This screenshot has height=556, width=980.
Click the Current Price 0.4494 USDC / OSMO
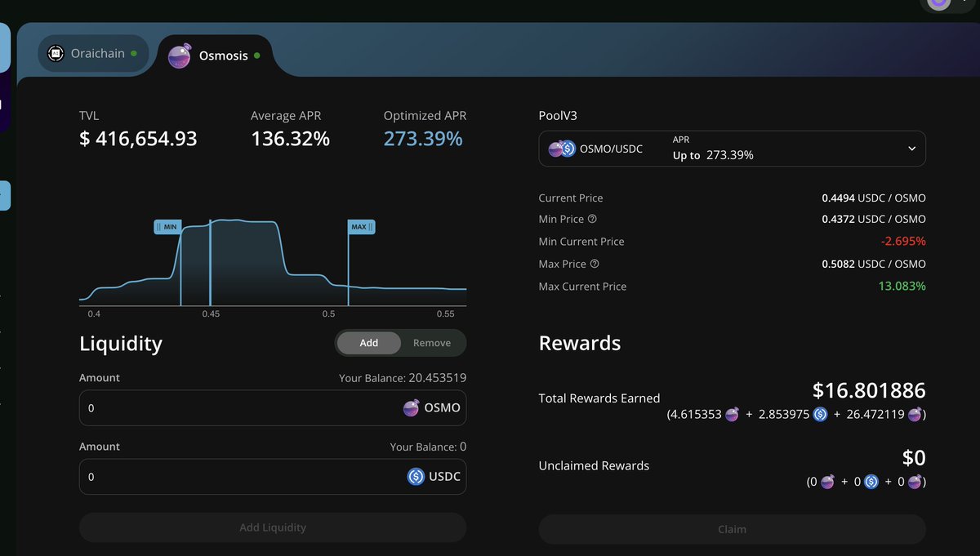(874, 198)
